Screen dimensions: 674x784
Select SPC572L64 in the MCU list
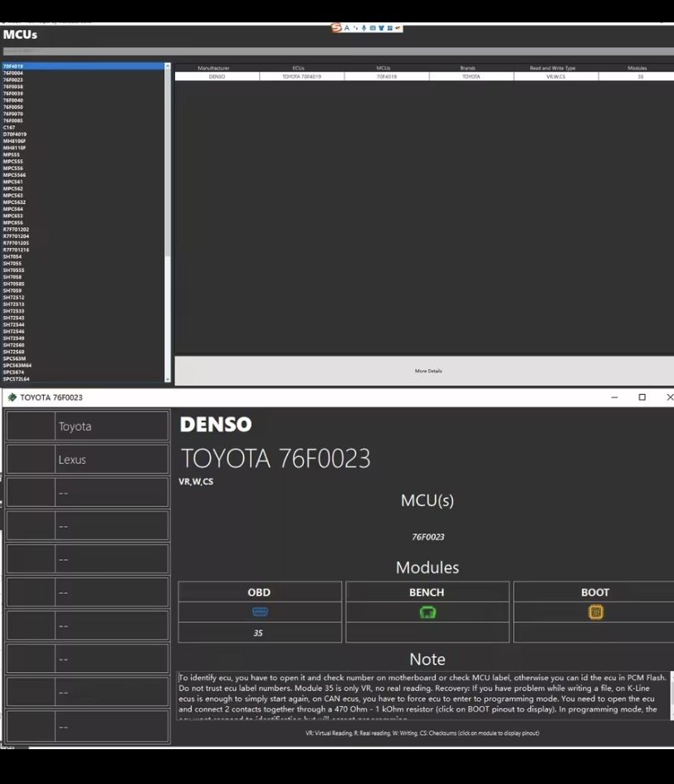click(16, 379)
